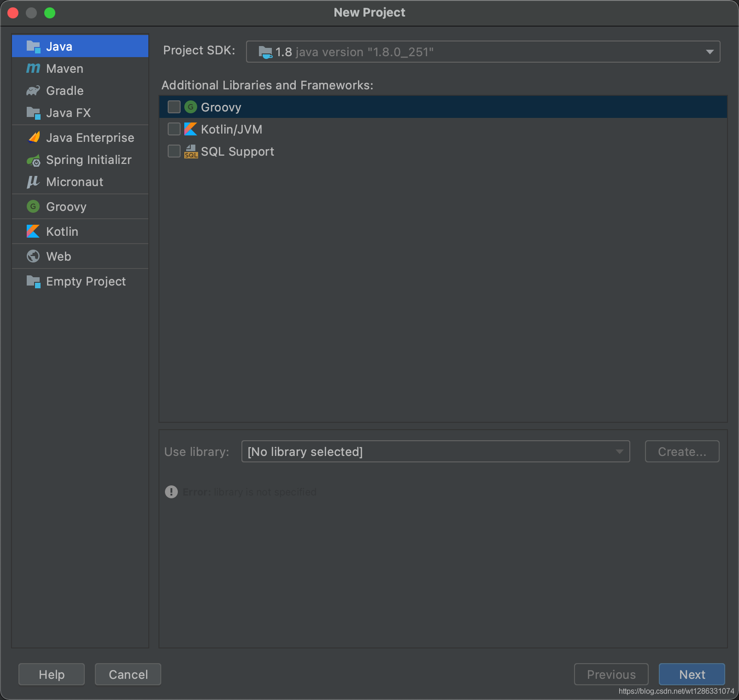
Task: Click the green Groovy icon in sidebar
Action: (33, 207)
